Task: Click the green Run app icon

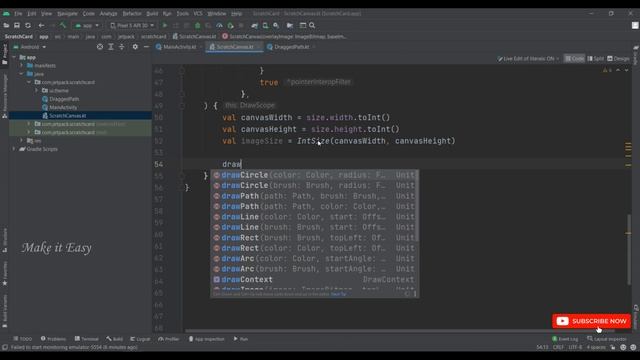Action: pyautogui.click(x=165, y=25)
